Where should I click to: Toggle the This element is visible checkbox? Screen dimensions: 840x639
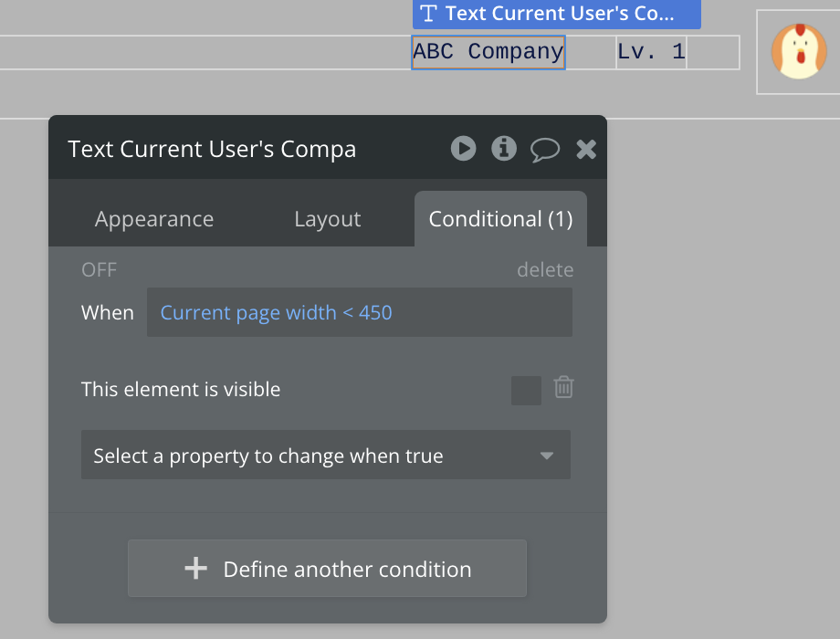coord(526,391)
